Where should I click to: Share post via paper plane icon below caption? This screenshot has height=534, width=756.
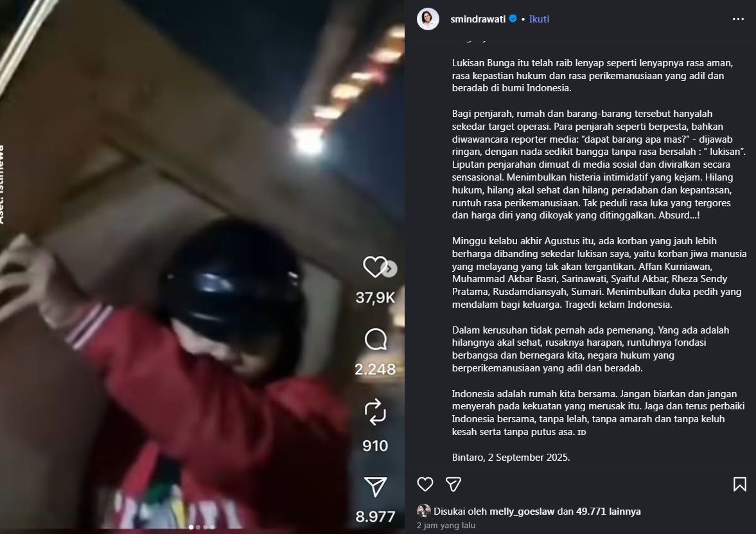coord(453,484)
